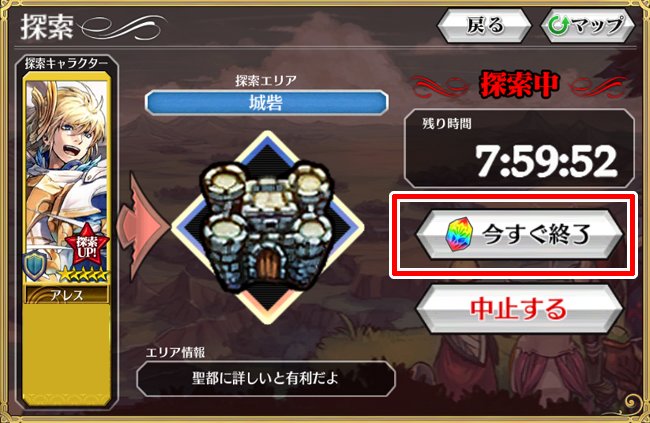Viewport: 650px width, 423px height.
Task: Select the アレス name label
Action: click(67, 295)
